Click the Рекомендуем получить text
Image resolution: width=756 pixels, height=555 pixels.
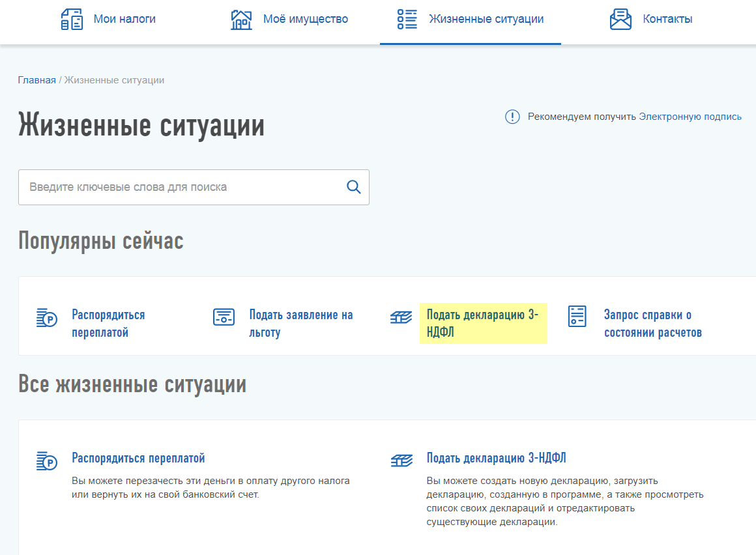582,117
